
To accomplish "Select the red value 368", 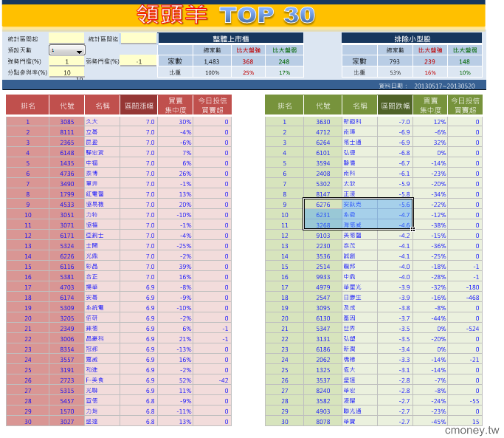I will 248,61.
